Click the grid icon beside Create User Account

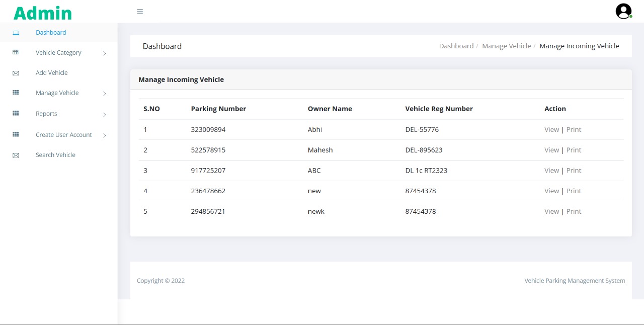tap(16, 135)
